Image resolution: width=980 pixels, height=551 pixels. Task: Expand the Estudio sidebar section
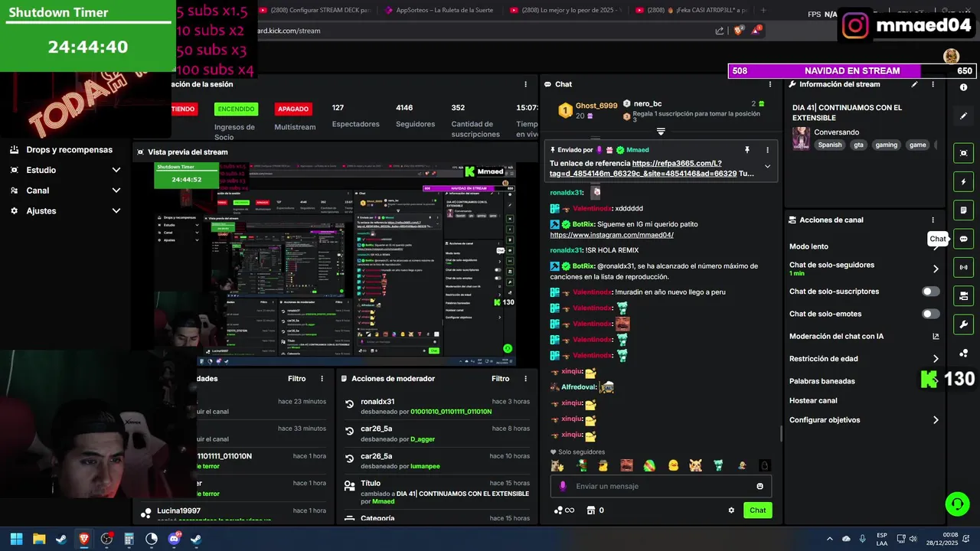click(x=64, y=170)
